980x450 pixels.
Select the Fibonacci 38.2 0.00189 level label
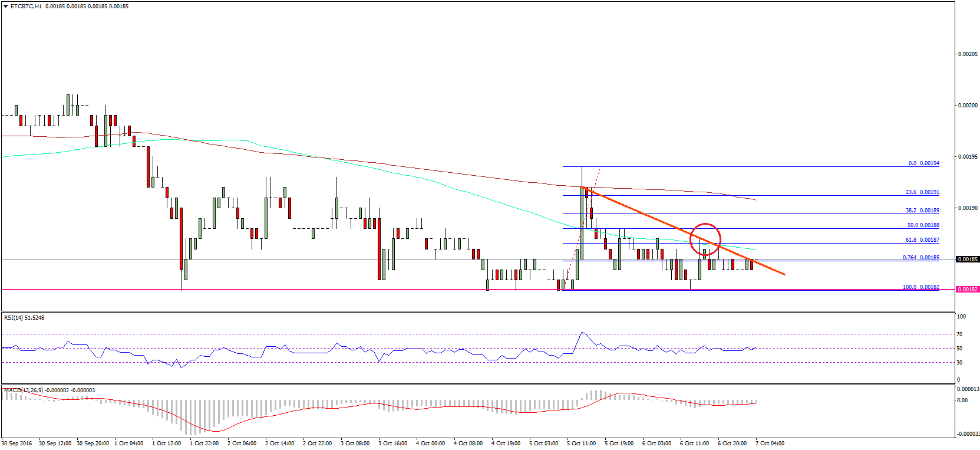922,211
